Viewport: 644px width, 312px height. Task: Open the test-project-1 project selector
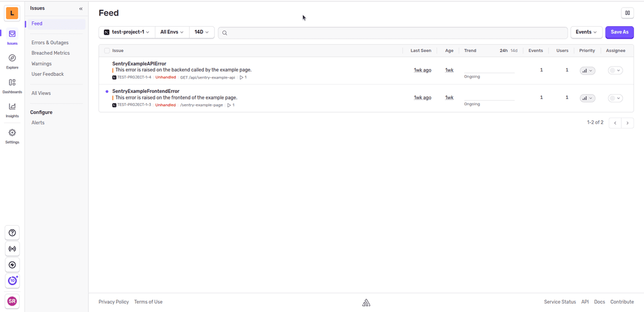(127, 32)
